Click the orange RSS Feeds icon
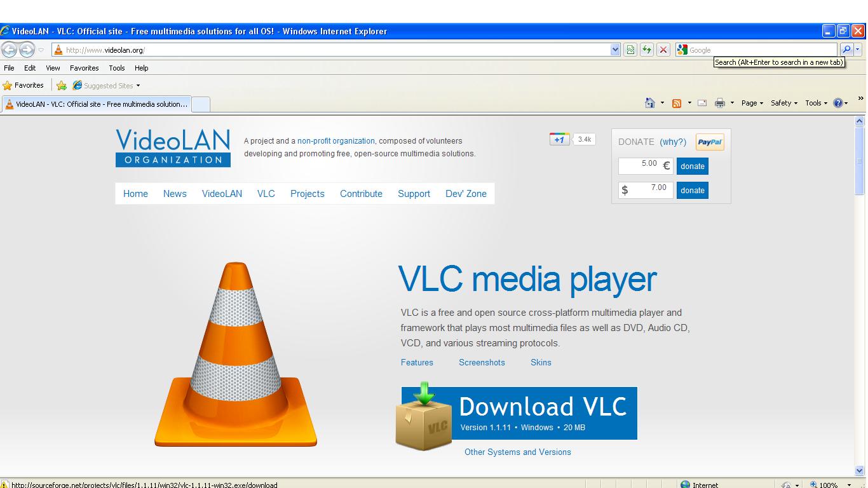The height and width of the screenshot is (488, 868). (677, 103)
